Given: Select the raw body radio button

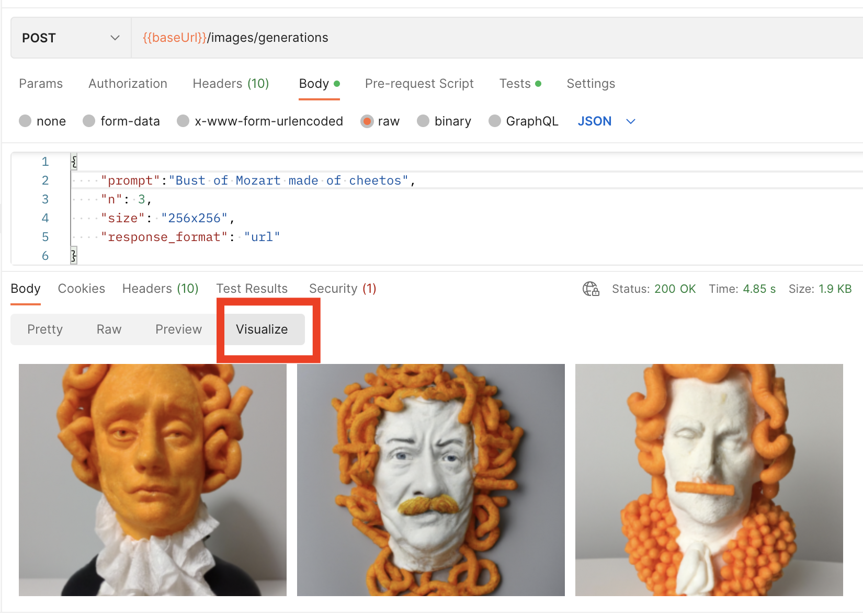Looking at the screenshot, I should coord(367,121).
